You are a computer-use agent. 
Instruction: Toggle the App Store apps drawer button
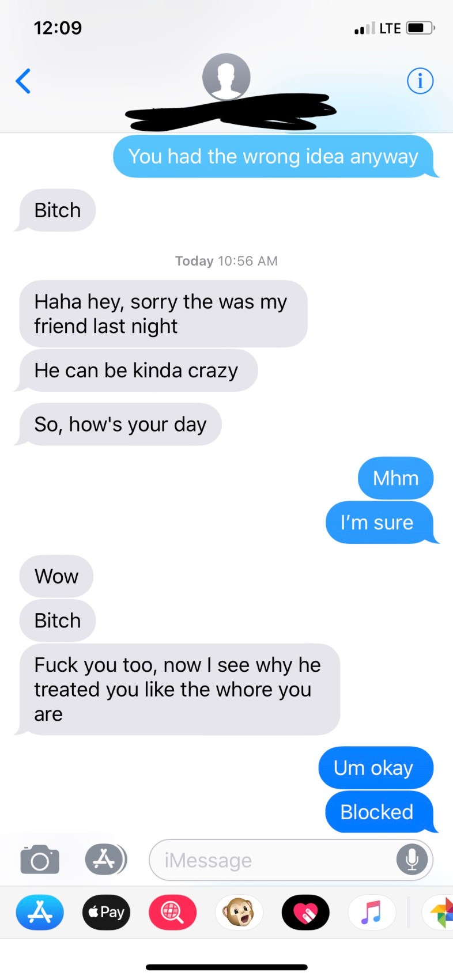tap(105, 860)
